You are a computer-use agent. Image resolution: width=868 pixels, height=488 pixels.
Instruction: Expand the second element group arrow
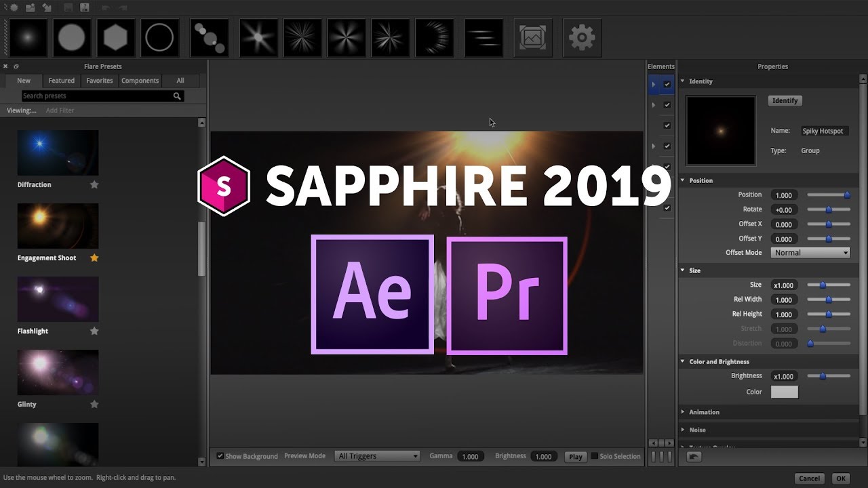click(x=654, y=105)
